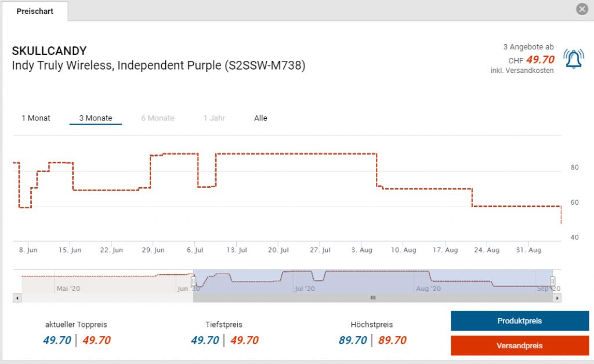Open the Preischart tab

point(35,11)
